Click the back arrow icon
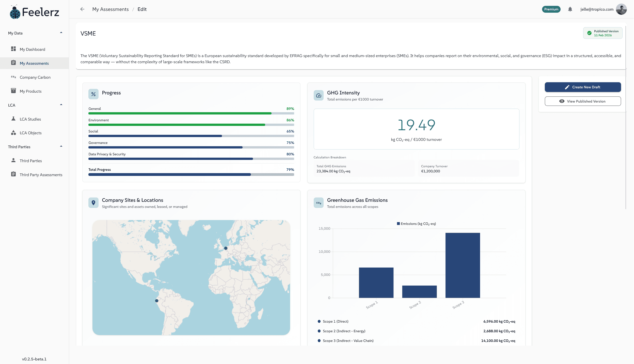This screenshot has height=364, width=634. 82,9
